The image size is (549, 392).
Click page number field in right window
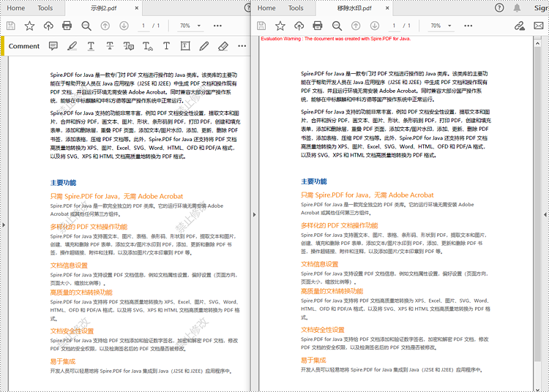click(394, 26)
